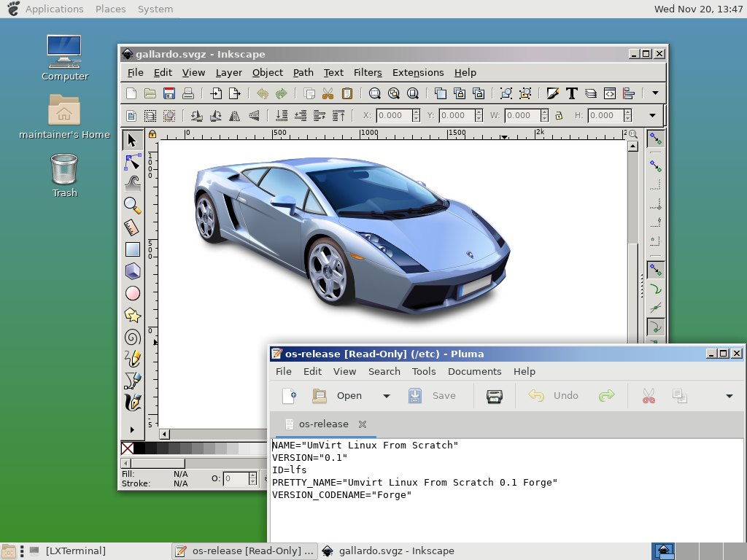747x560 pixels.
Task: Choose the Spiral tool
Action: point(132,337)
